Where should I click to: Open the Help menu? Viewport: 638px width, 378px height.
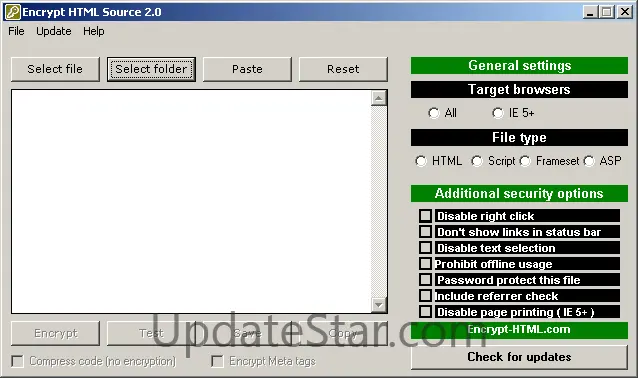point(94,31)
